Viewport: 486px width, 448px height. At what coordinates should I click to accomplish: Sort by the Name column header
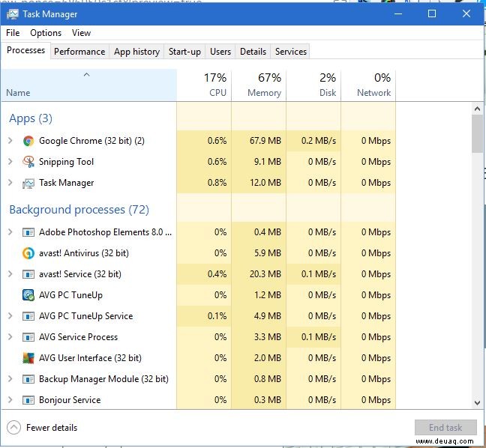89,85
